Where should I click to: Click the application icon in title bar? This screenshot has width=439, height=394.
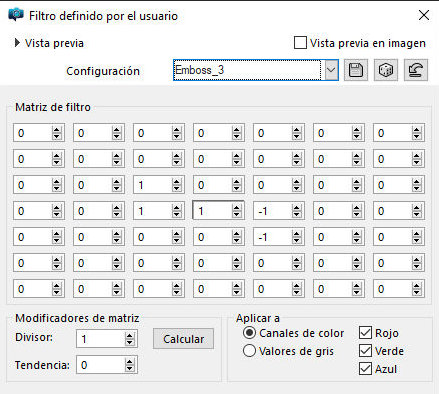[16, 15]
